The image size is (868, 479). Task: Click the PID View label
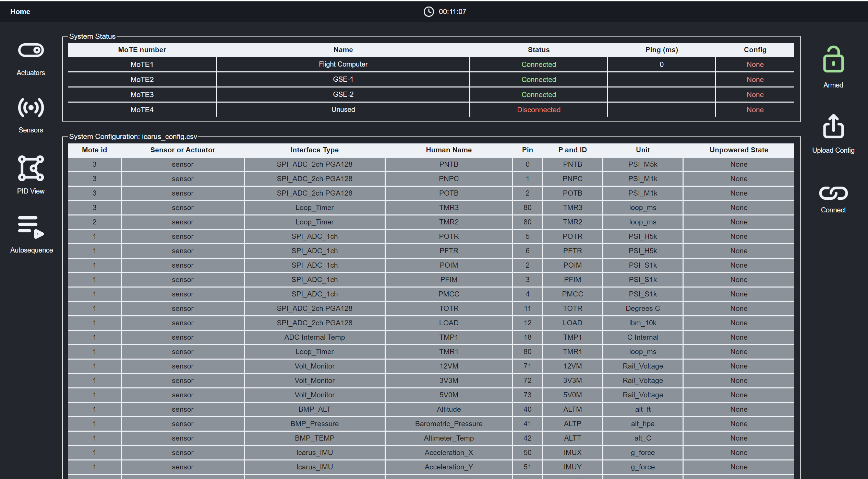(x=31, y=191)
